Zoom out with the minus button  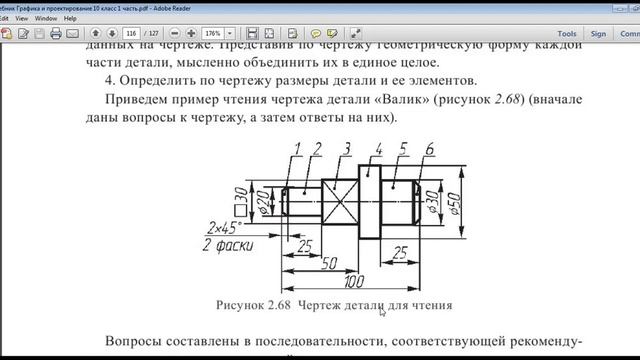coord(175,33)
